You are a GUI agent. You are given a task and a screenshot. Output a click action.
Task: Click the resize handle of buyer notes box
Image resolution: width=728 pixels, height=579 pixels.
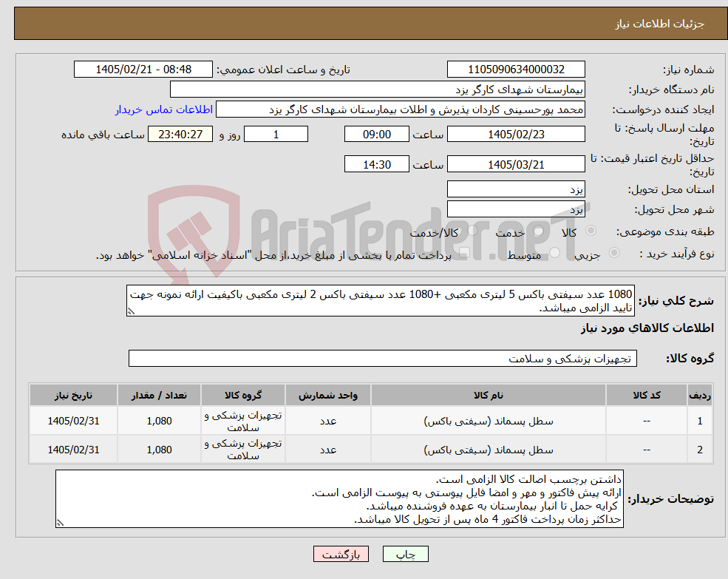[x=60, y=523]
